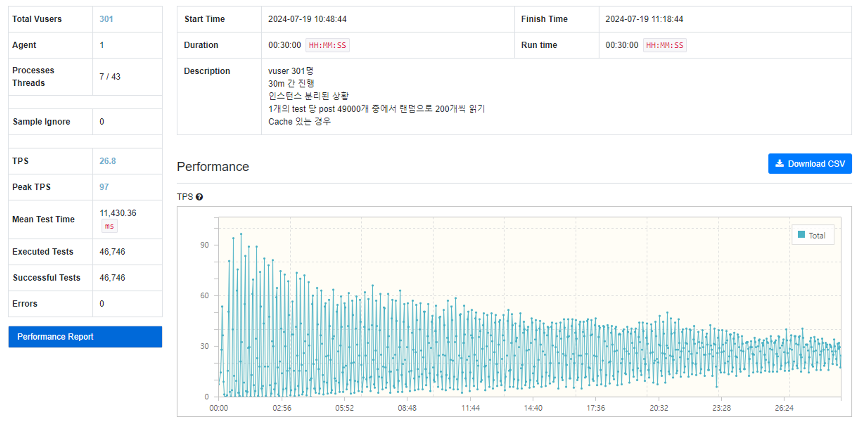Click the Description label cell
The height and width of the screenshot is (428, 868).
pyautogui.click(x=219, y=96)
